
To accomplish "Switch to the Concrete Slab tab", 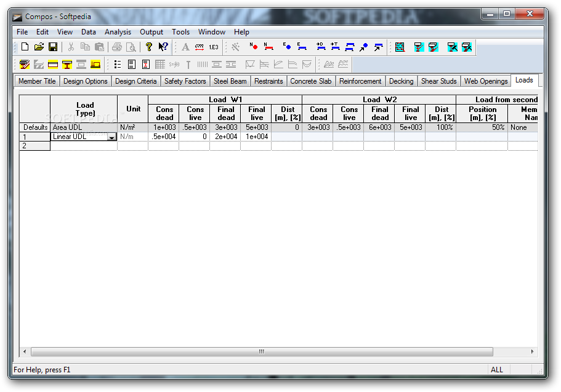I will click(x=310, y=81).
